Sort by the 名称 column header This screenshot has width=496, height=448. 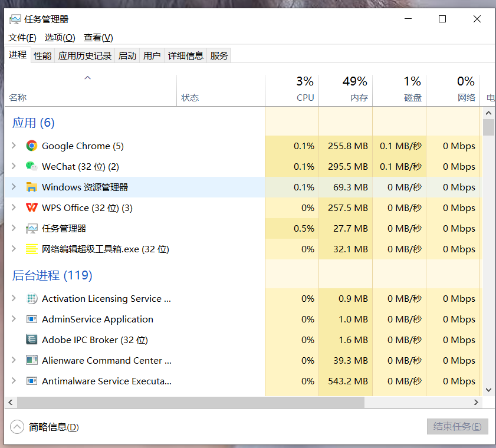(x=90, y=90)
